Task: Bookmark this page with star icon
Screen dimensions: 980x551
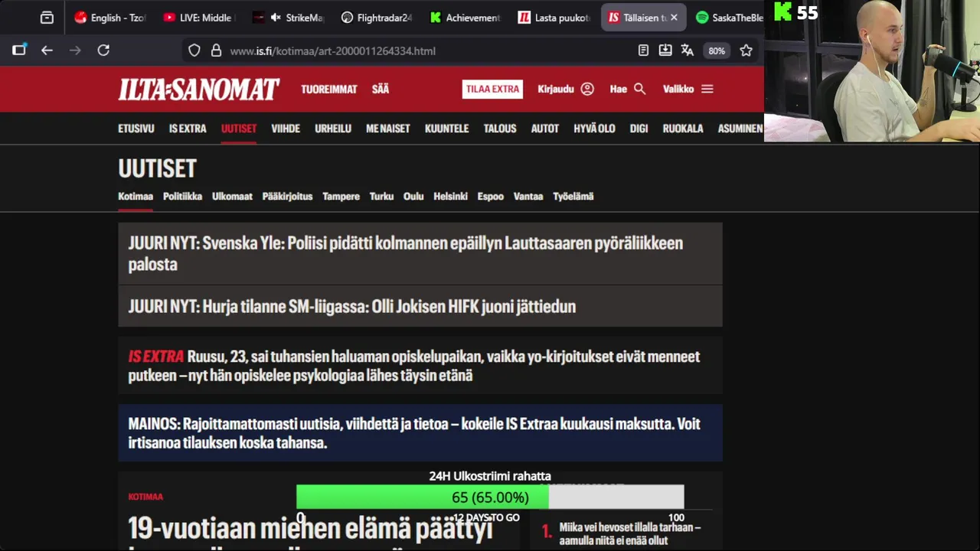Action: (x=746, y=51)
